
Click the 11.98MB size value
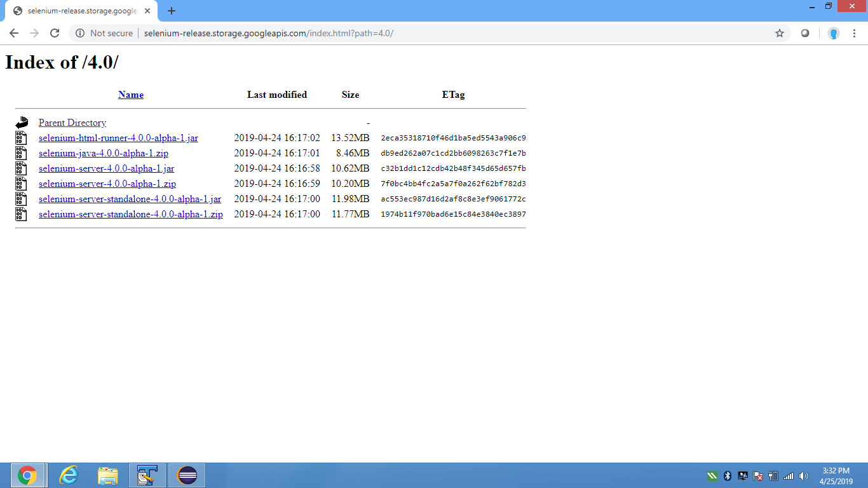click(x=350, y=199)
